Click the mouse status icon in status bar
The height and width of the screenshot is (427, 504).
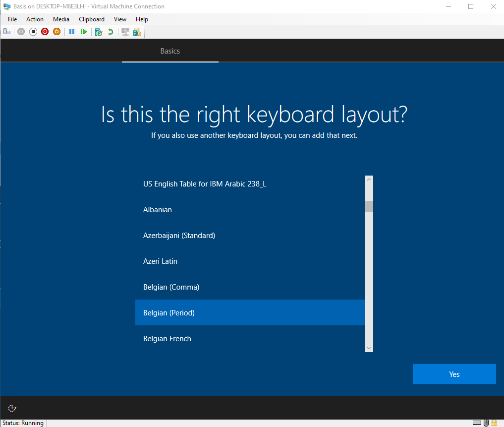point(486,423)
